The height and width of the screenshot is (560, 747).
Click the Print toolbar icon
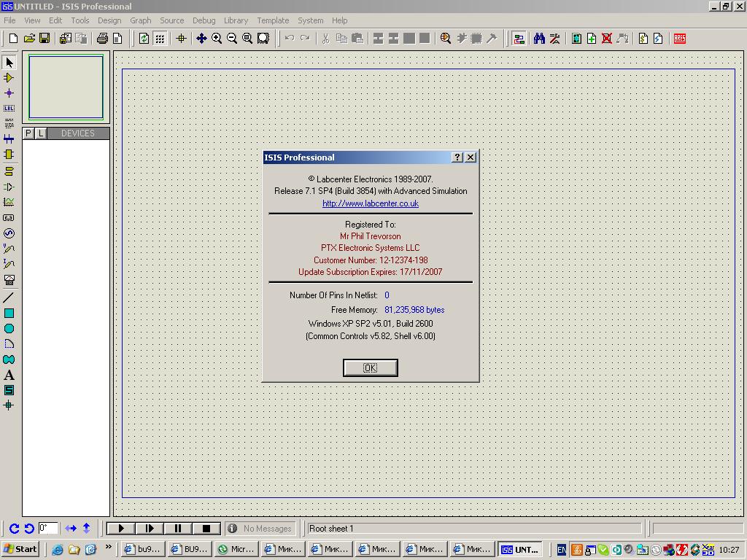pyautogui.click(x=102, y=39)
